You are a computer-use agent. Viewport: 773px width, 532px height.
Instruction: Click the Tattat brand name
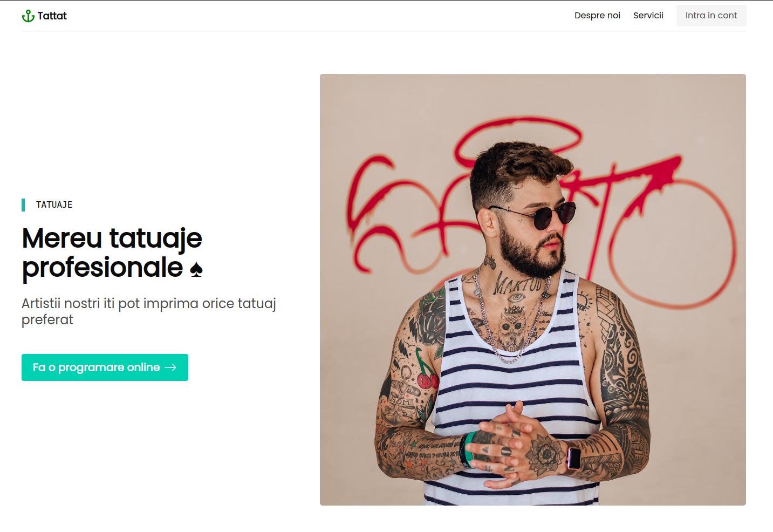pos(52,16)
